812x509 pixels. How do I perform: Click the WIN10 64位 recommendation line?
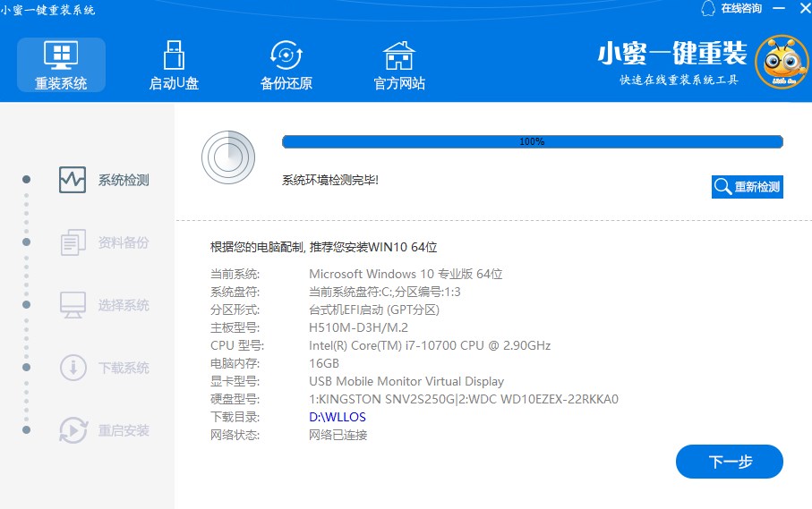324,247
